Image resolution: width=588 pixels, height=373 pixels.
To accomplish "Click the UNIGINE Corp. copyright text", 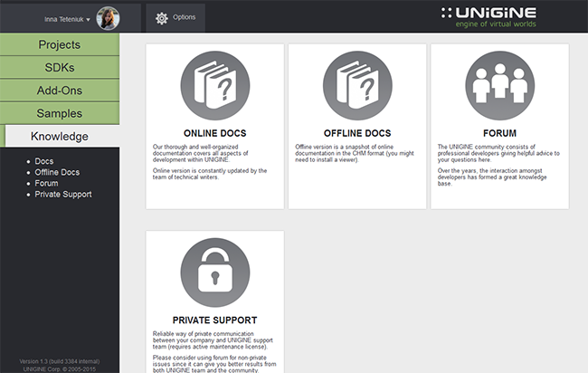I will tap(59, 369).
